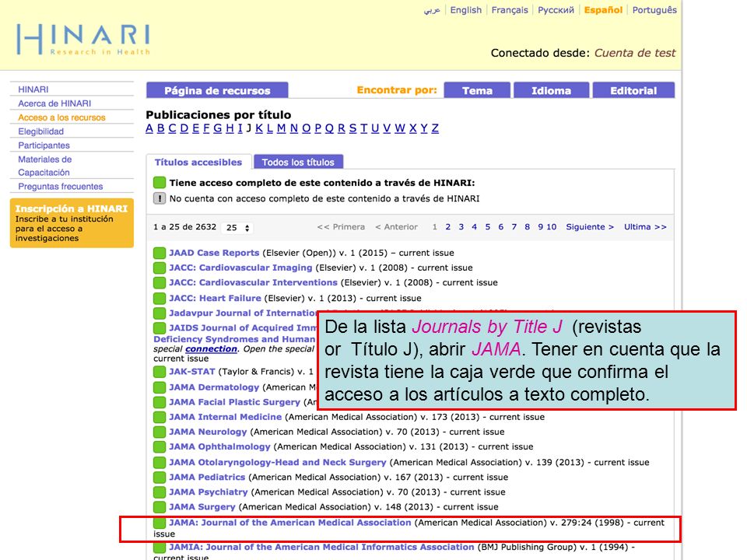This screenshot has width=747, height=560.
Task: Go to results page 5
Action: click(487, 227)
